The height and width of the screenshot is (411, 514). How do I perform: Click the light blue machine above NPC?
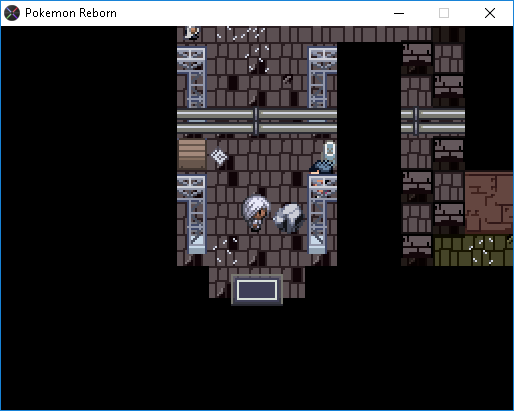(329, 150)
